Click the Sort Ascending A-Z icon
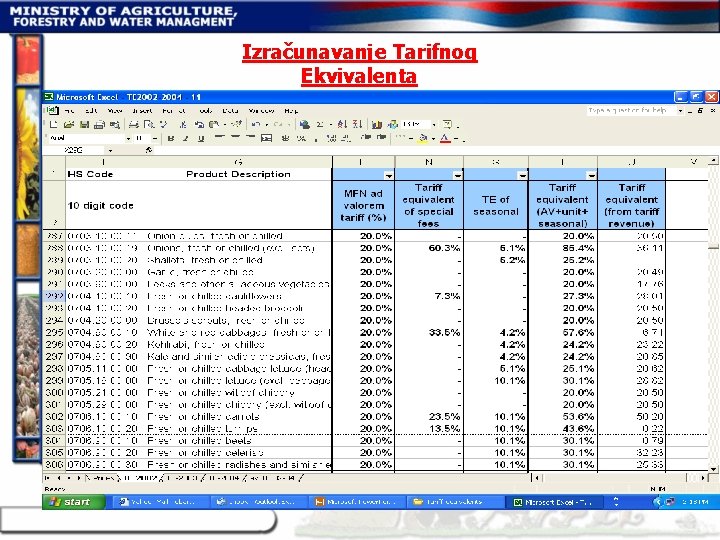720x540 pixels. [342, 124]
